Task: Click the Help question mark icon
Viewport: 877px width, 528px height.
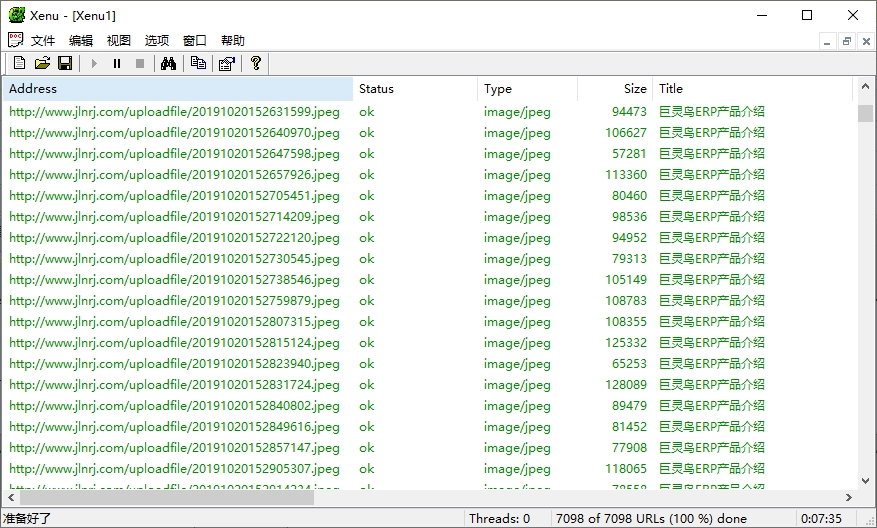Action: [256, 64]
